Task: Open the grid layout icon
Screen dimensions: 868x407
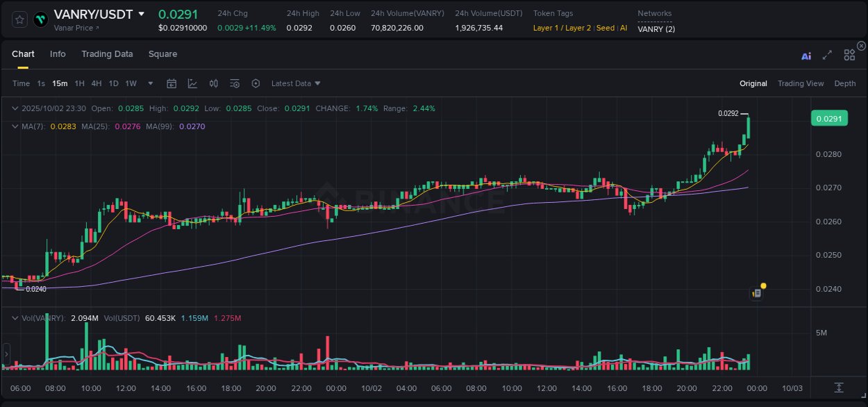Action: (x=849, y=54)
